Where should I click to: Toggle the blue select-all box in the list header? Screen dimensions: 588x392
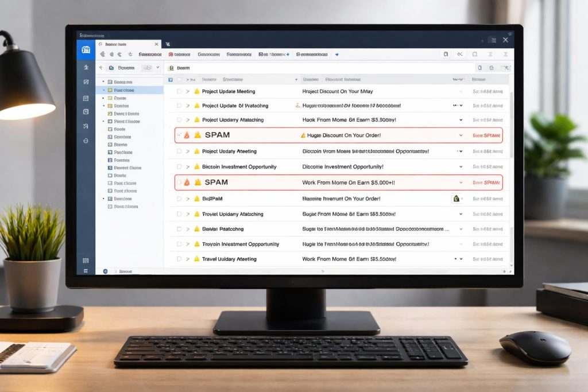[x=171, y=79]
